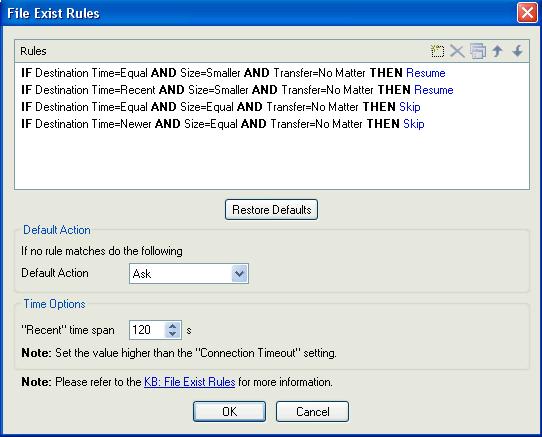Decrease Recent time span value

[x=172, y=334]
